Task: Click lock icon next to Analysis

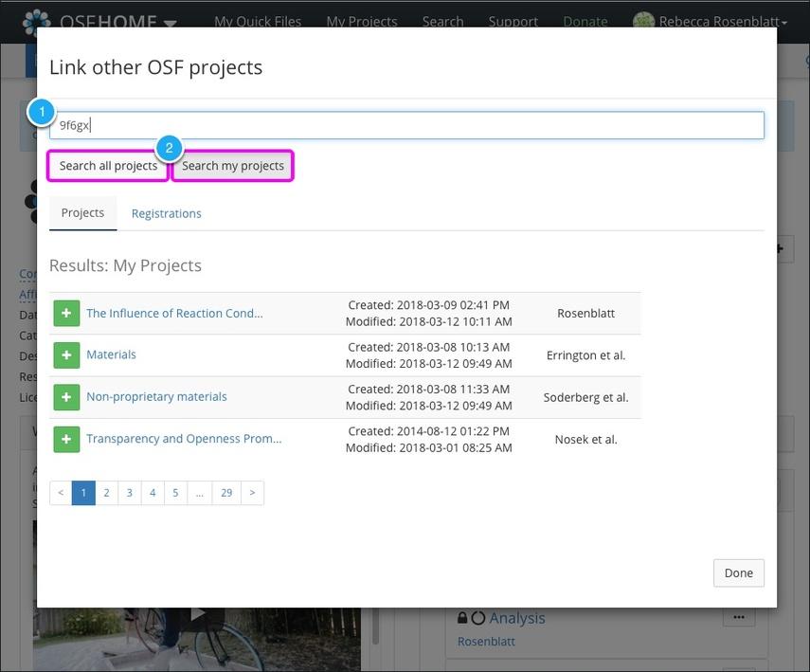Action: click(462, 617)
